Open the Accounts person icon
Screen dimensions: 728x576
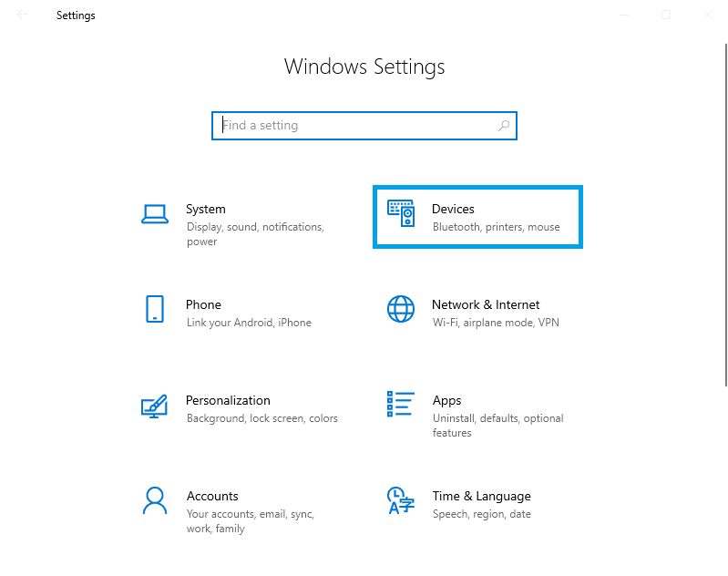155,500
